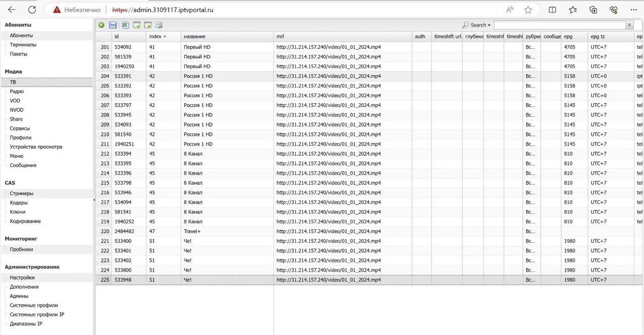644x335 pixels.
Task: Open Стримеры under CAS
Action: pos(22,193)
